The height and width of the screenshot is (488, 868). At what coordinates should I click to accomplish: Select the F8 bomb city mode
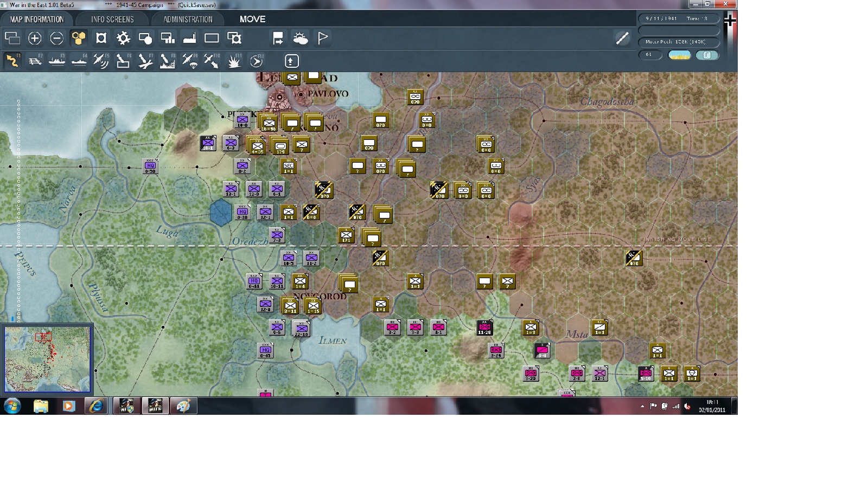(167, 61)
